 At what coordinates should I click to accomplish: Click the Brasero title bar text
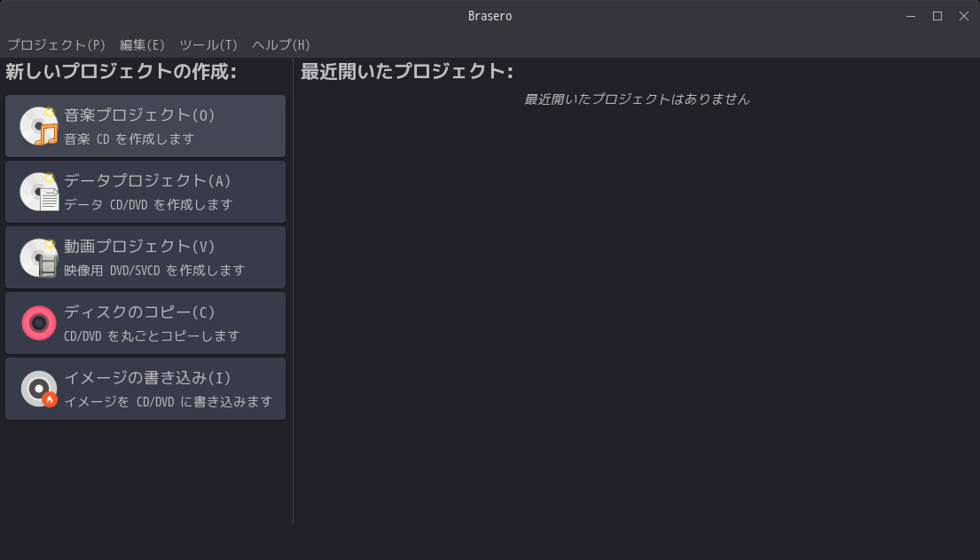pos(490,16)
